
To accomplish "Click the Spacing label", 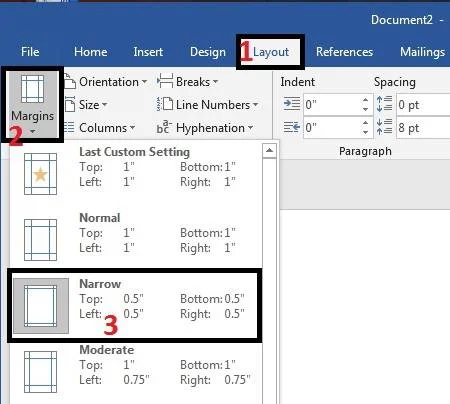I will (x=395, y=82).
